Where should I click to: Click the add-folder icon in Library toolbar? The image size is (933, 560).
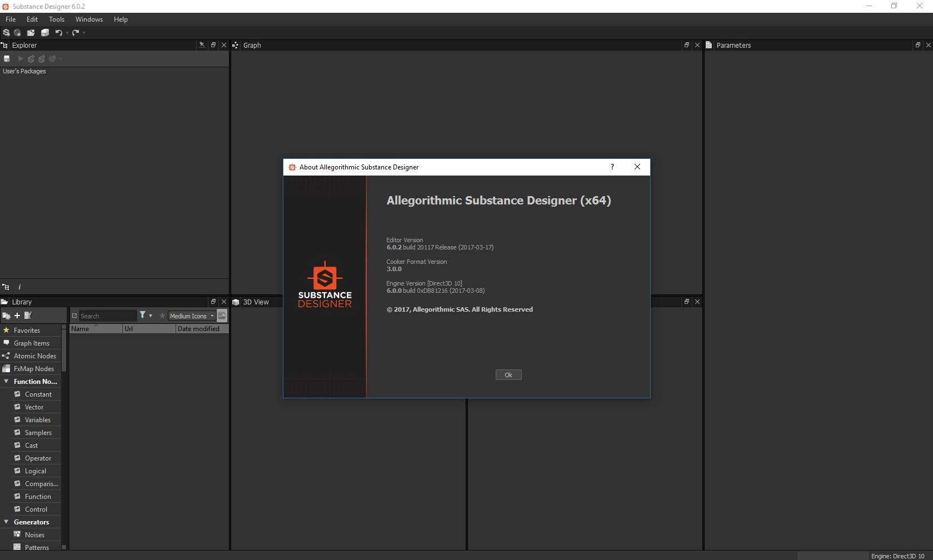6,316
